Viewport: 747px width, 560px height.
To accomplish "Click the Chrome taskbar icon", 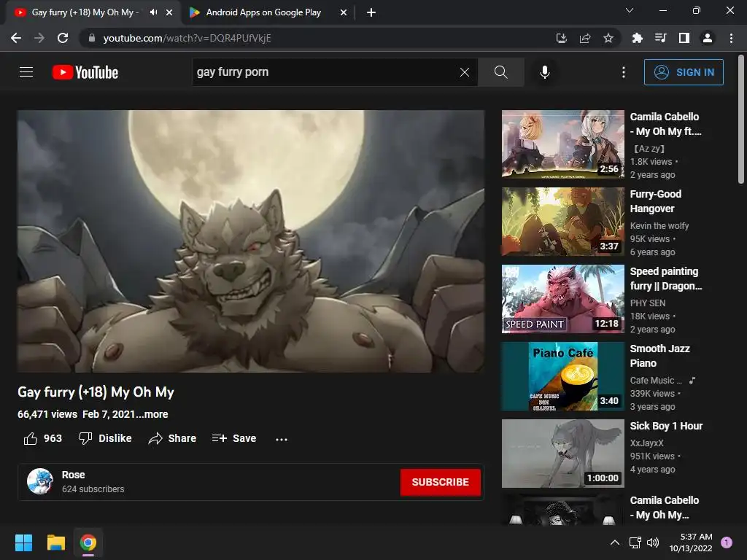I will [88, 542].
